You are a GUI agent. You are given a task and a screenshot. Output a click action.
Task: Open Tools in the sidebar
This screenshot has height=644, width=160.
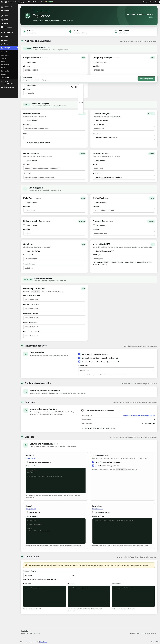pyautogui.click(x=9, y=44)
